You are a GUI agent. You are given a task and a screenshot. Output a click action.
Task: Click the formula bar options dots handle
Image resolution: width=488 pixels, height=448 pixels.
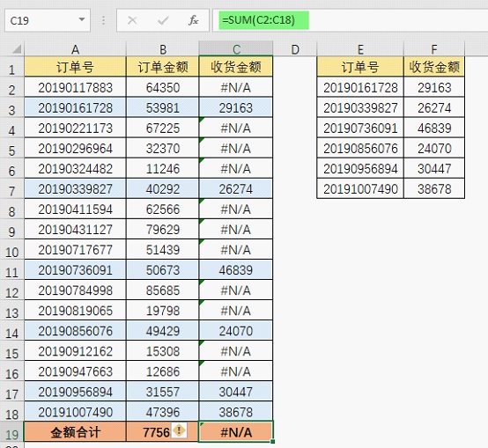coord(103,20)
